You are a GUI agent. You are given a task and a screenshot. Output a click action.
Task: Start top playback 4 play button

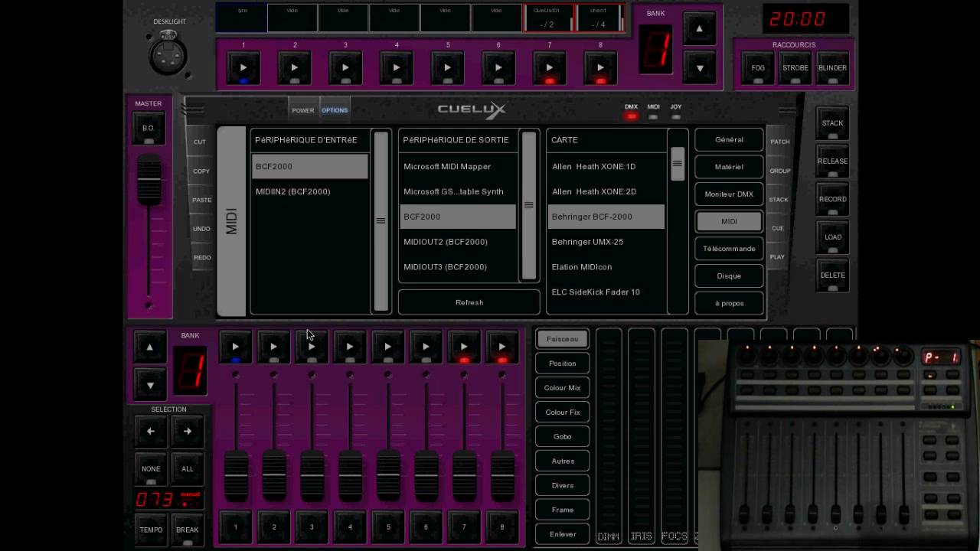(x=397, y=68)
